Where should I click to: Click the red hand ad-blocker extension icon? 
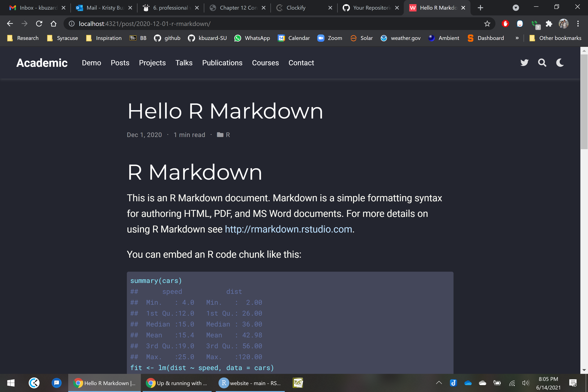pos(505,24)
